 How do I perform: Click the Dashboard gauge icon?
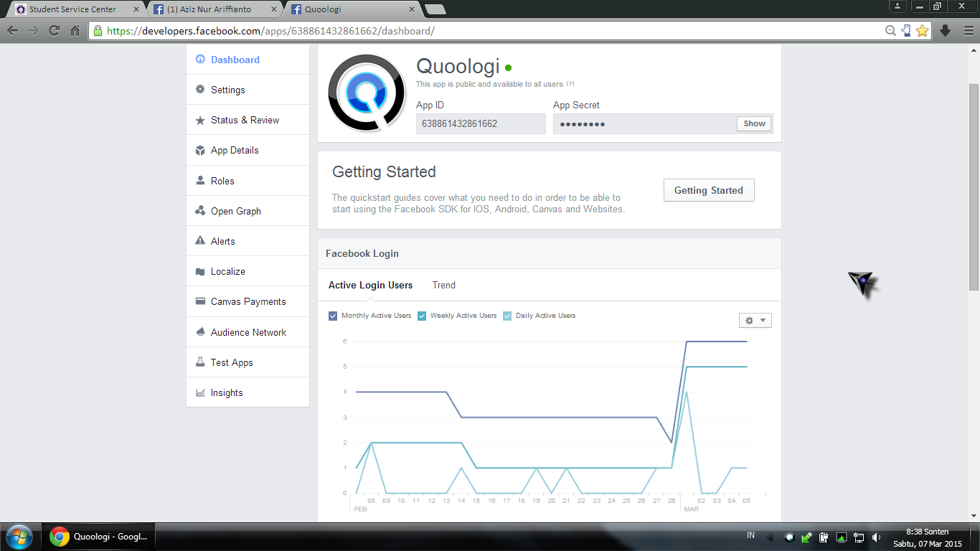click(x=200, y=60)
